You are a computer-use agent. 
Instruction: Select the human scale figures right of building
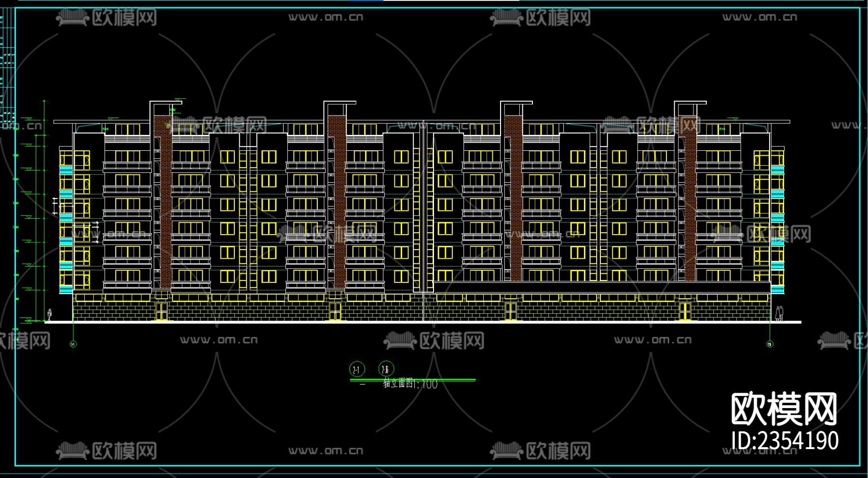point(779,314)
